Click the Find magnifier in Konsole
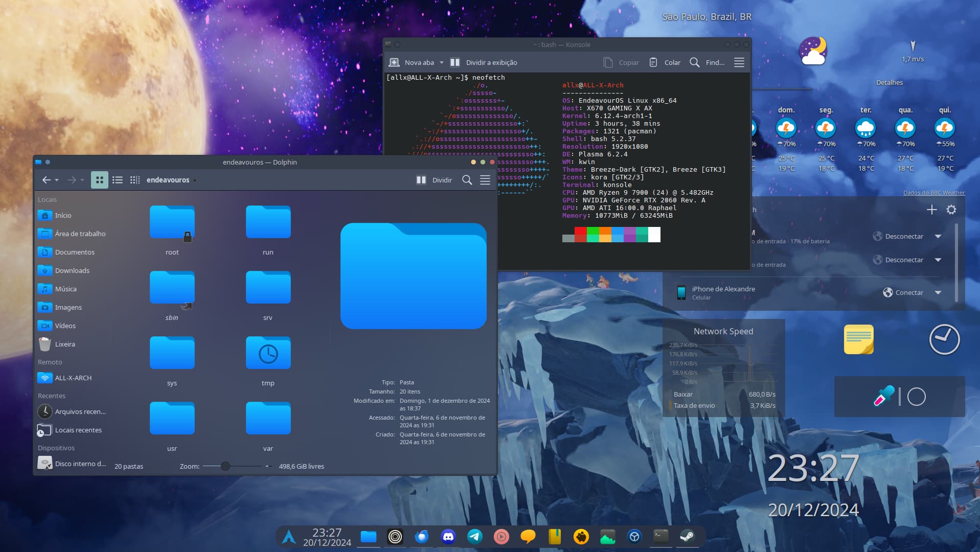Screen dimensions: 980x552 click(694, 62)
